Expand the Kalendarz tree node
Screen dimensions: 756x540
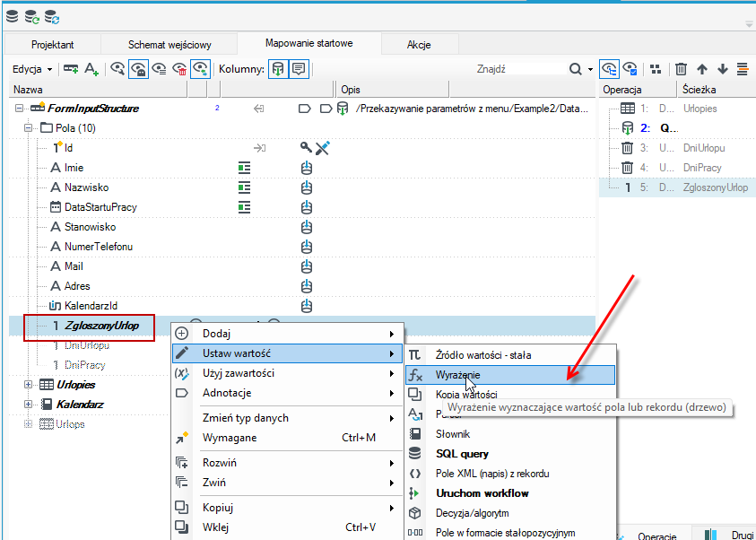(x=28, y=404)
